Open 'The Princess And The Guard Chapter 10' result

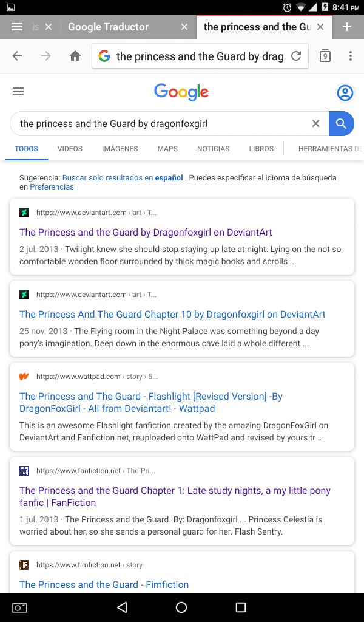(x=172, y=315)
